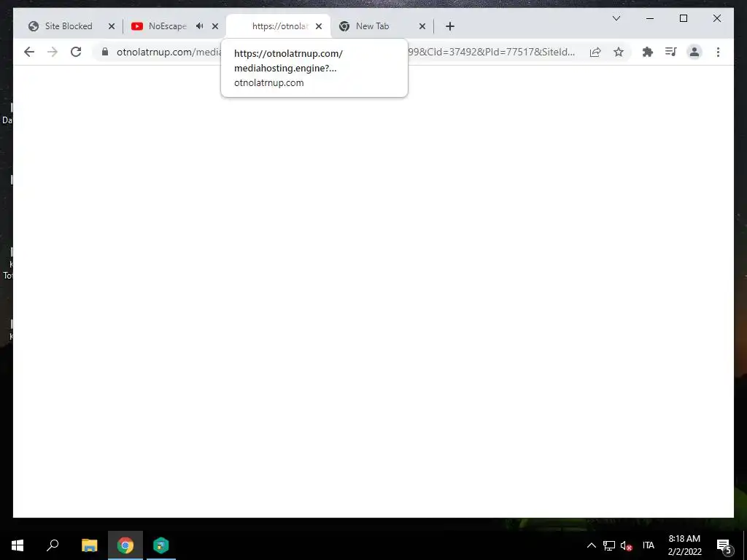Screen dimensions: 747x560
Task: Open the Extensions puzzle icon
Action: click(x=648, y=52)
